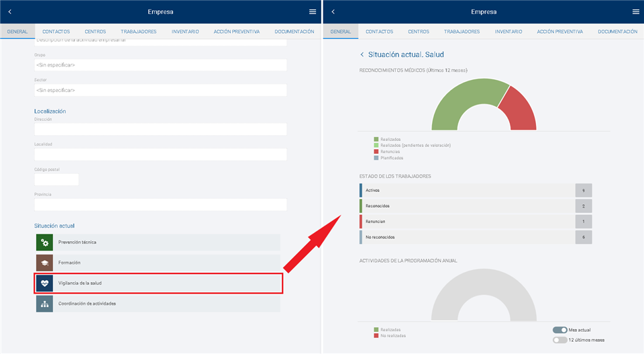Screen dimensions: 644x354
Task: Click the Código postal input field
Action: coord(56,179)
